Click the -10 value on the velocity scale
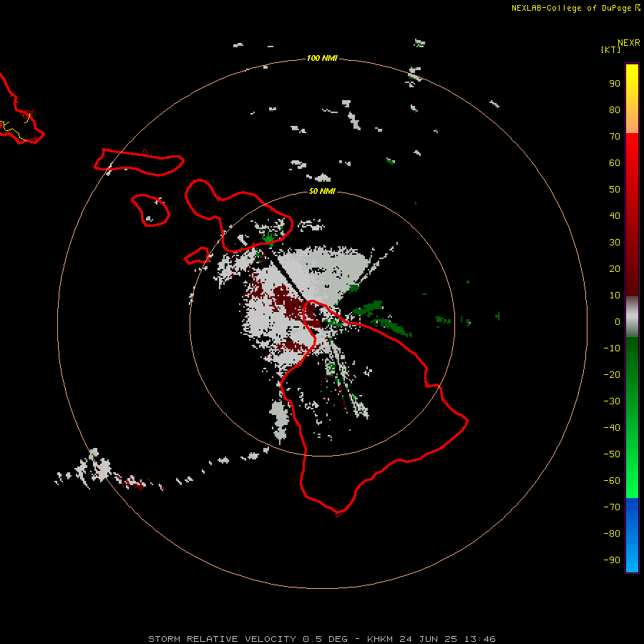This screenshot has height=644, width=644. [x=612, y=348]
